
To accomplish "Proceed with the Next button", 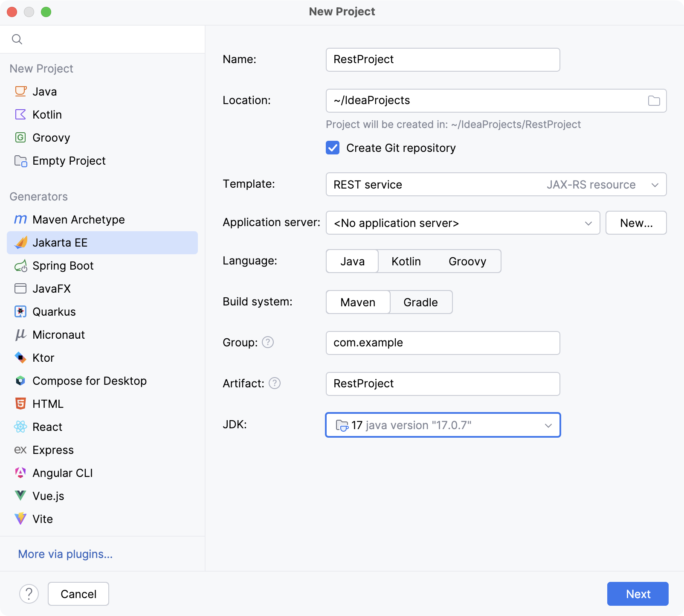I will pos(637,593).
